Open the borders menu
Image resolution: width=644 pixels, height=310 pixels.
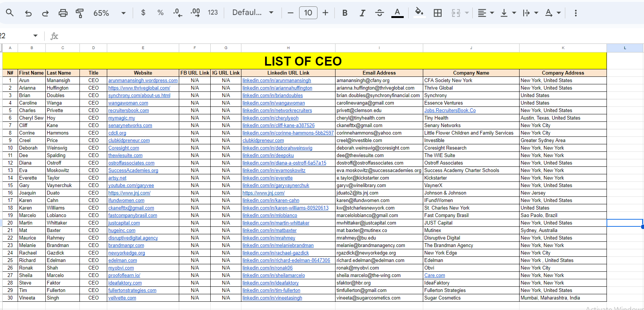[437, 13]
